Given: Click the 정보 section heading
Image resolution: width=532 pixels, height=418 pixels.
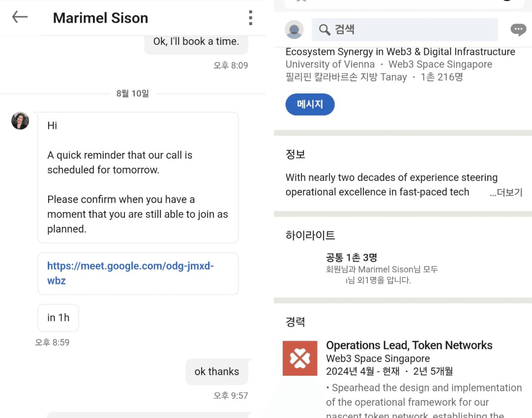Looking at the screenshot, I should click(x=295, y=154).
